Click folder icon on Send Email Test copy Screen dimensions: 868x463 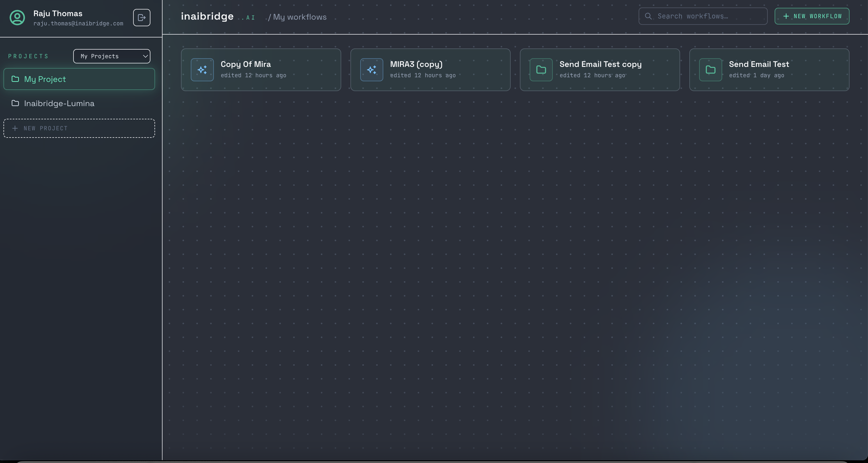pyautogui.click(x=541, y=70)
